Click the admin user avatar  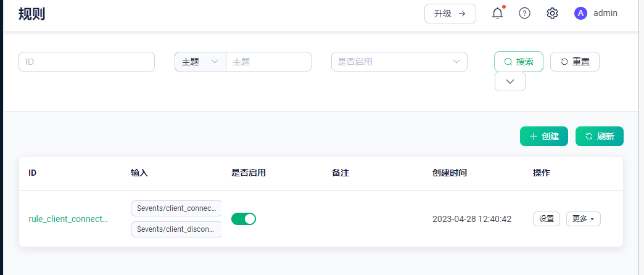click(x=580, y=13)
